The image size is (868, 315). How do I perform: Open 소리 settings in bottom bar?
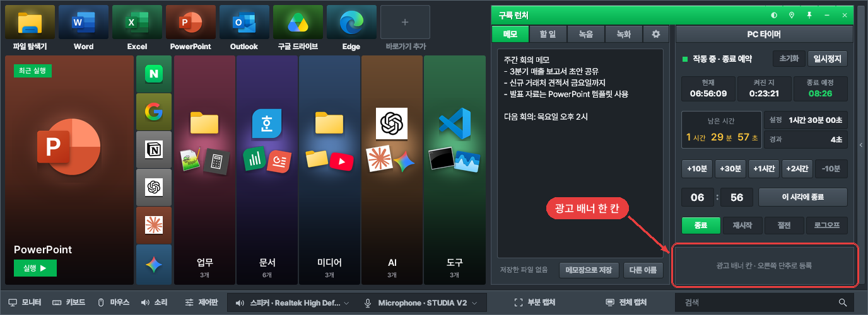point(154,302)
